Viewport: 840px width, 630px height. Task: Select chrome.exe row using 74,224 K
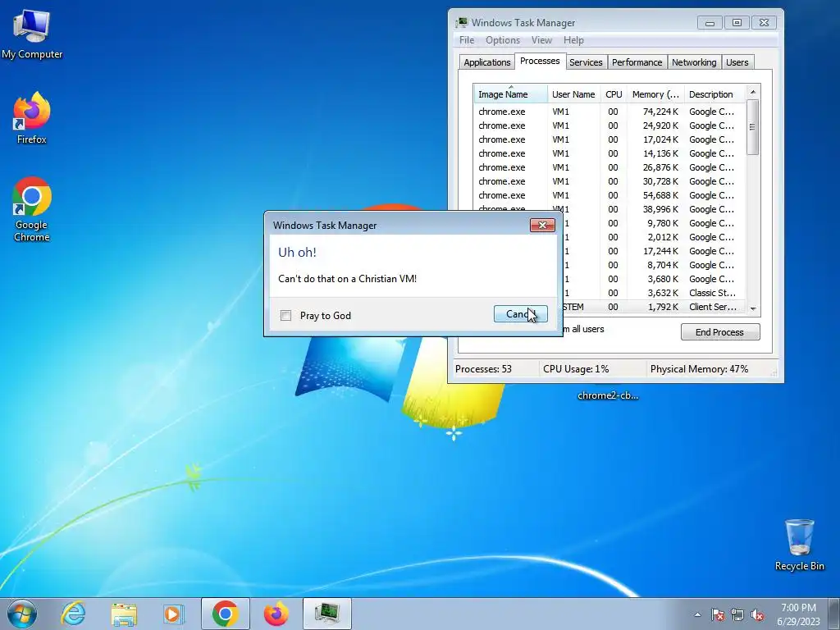click(609, 112)
